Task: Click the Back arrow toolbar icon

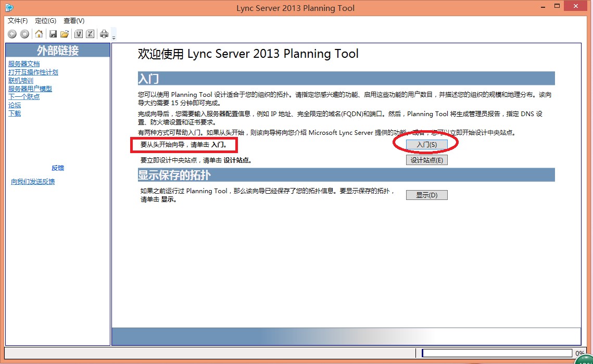Action: [12, 34]
